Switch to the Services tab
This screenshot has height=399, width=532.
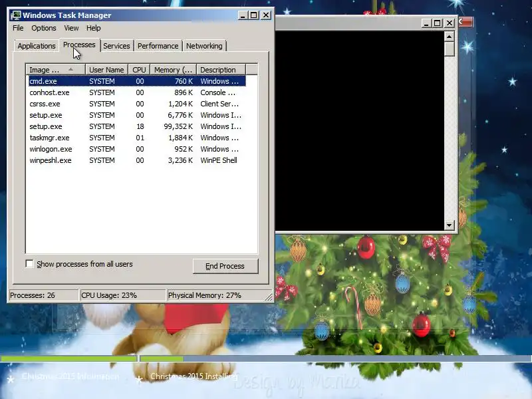[x=116, y=46]
